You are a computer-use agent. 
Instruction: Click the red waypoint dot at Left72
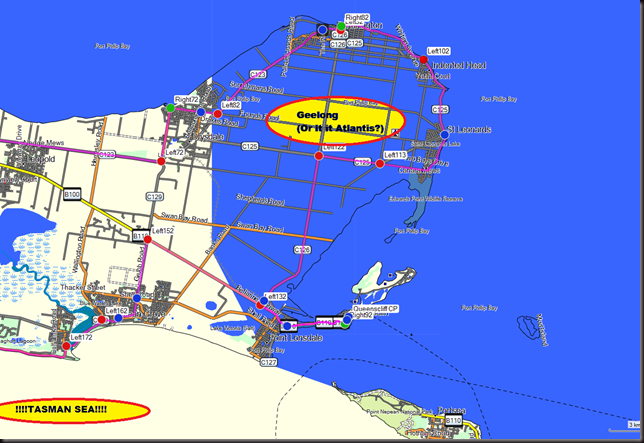point(161,161)
